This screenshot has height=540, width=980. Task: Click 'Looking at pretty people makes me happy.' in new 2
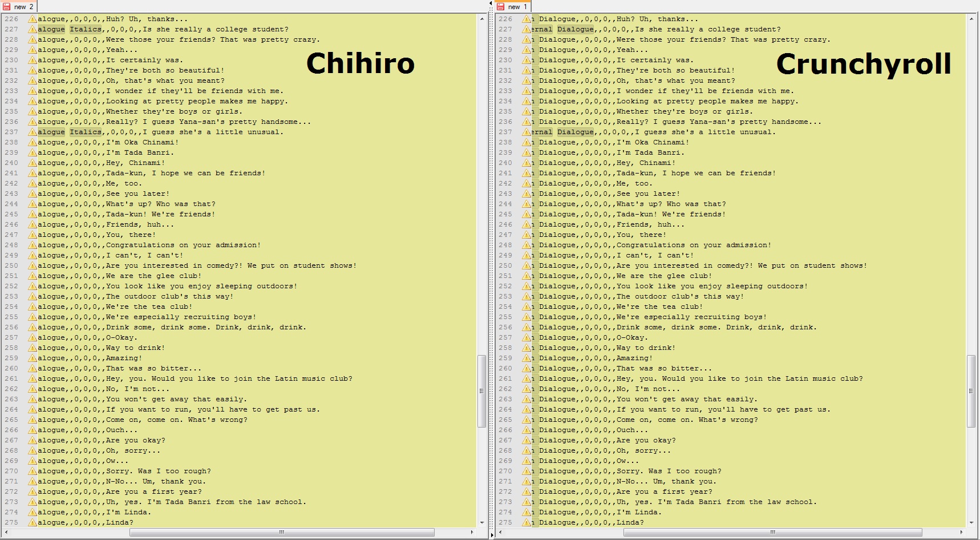point(197,102)
